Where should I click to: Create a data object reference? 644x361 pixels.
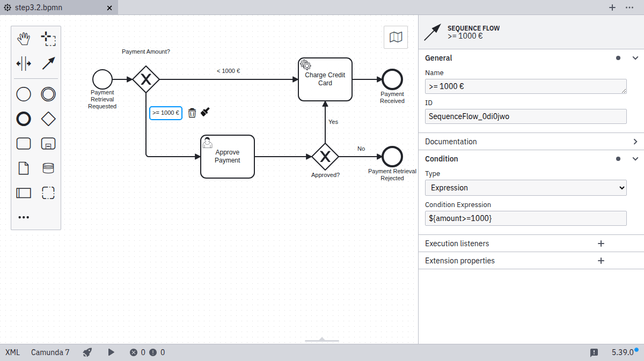tap(24, 168)
